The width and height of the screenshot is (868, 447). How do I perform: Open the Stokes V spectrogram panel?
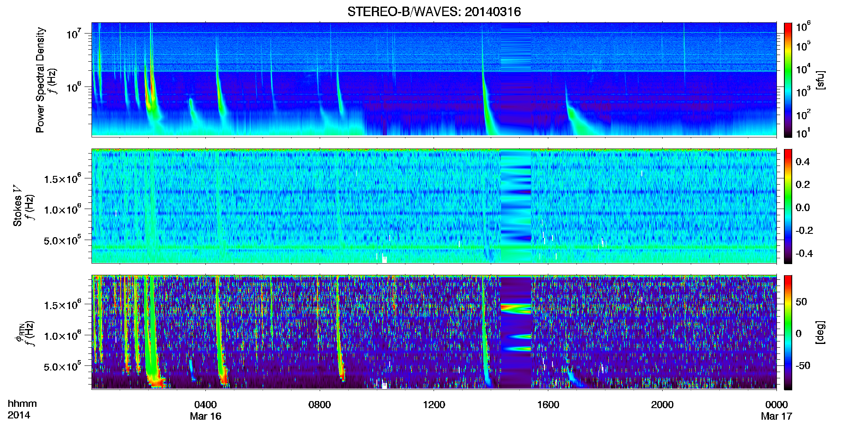pyautogui.click(x=434, y=206)
